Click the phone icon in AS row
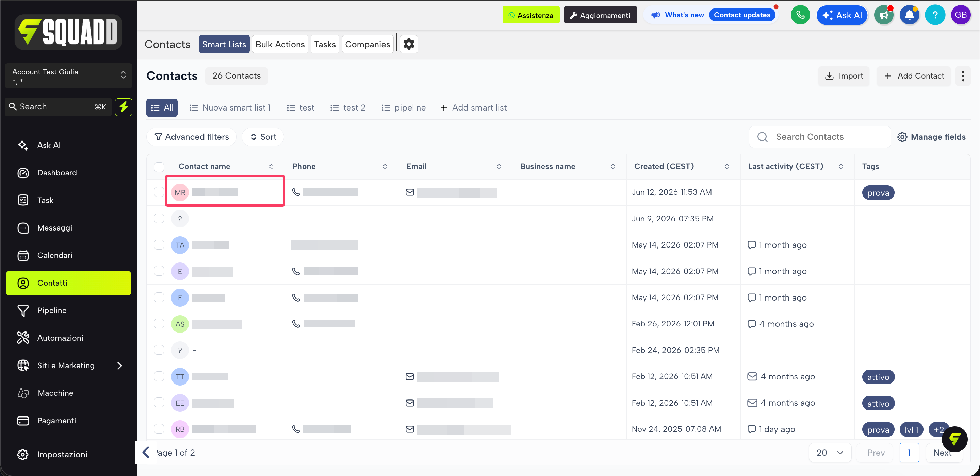 point(296,324)
